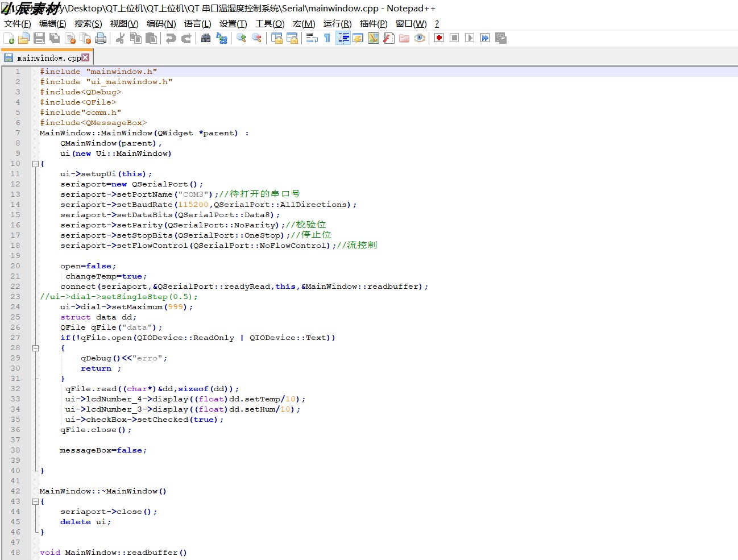The image size is (738, 560).
Task: Click the Save toolbar icon
Action: (39, 38)
